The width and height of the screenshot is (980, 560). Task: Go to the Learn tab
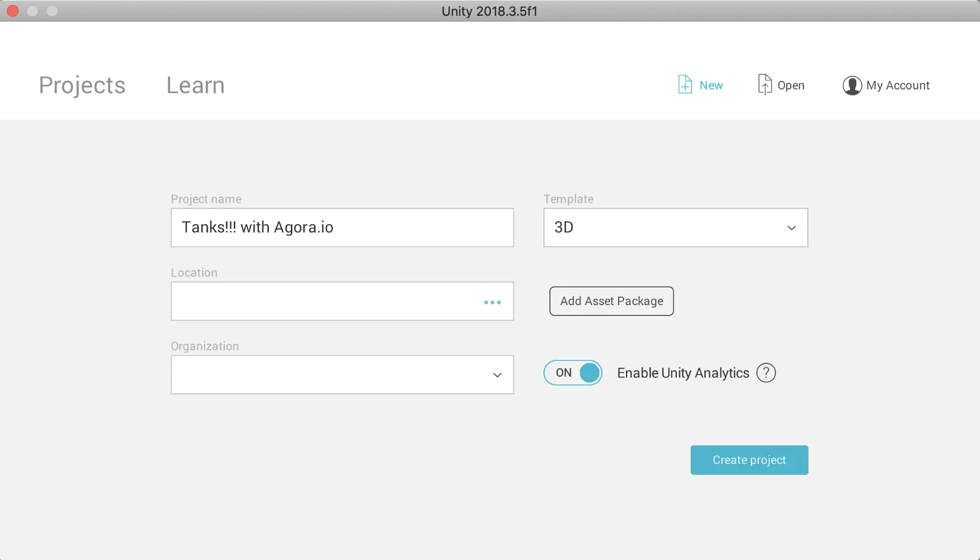(195, 85)
